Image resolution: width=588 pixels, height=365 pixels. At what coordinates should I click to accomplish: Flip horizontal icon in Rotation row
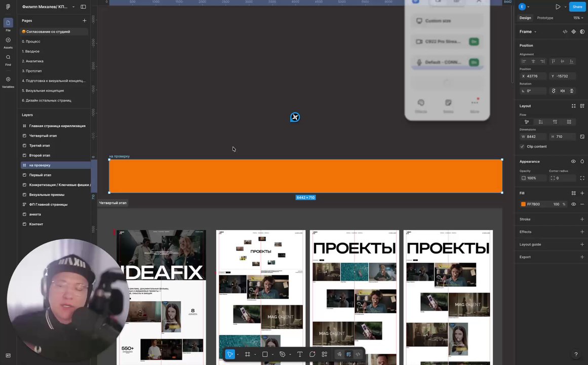tap(563, 91)
